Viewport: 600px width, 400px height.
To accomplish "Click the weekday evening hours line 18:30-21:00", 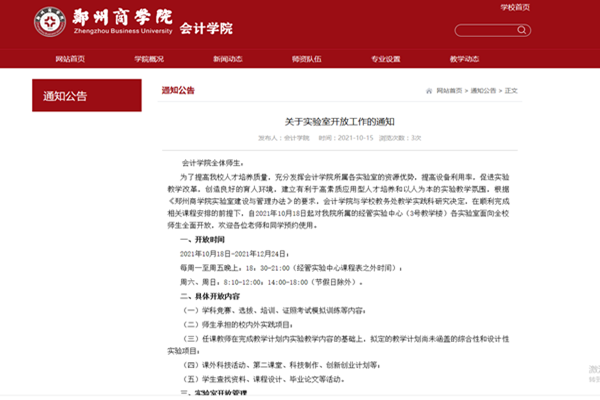I will click(x=291, y=268).
